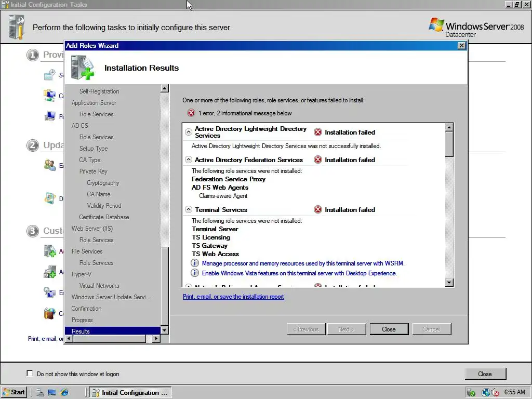The image size is (532, 399).
Task: Collapse Active Directory Lightweight Directory Services result
Action: pos(189,132)
